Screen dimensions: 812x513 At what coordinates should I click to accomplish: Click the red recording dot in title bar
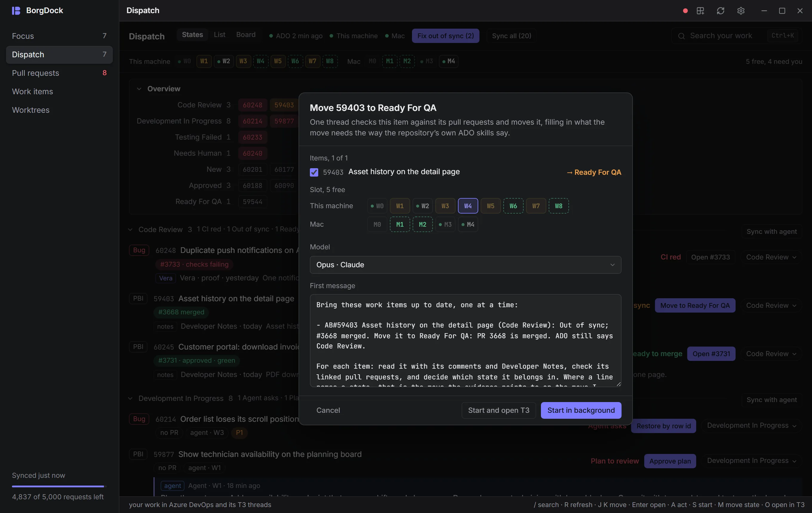click(685, 11)
